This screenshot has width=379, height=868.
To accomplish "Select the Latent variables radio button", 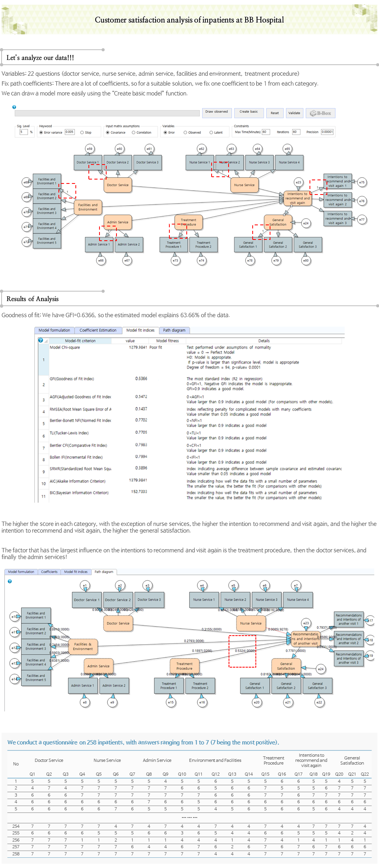I will point(211,133).
